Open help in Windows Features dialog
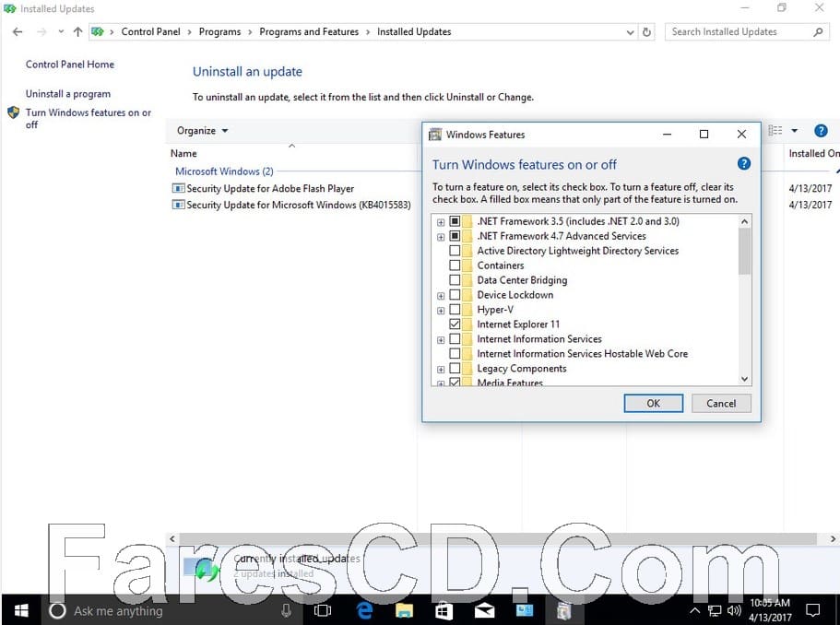Viewport: 840px width, 625px height. tap(743, 164)
